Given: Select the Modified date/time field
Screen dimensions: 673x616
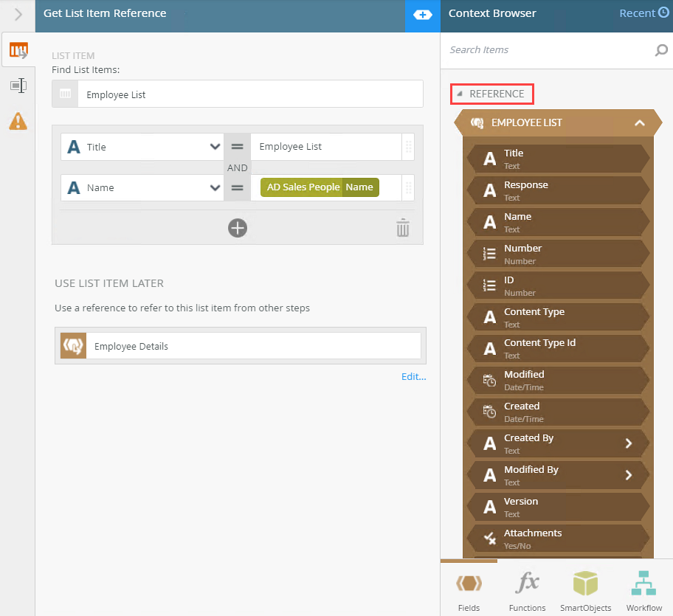Looking at the screenshot, I should click(x=558, y=381).
